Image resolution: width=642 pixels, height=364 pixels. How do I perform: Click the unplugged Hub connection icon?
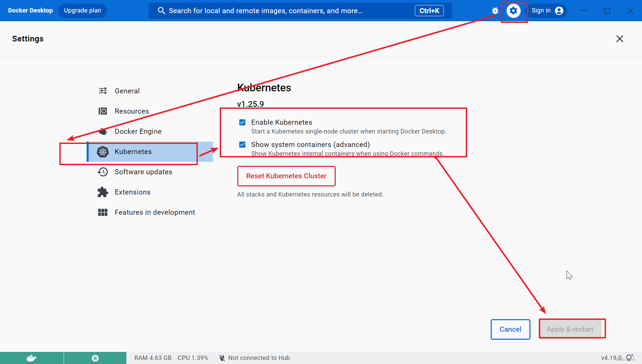222,358
